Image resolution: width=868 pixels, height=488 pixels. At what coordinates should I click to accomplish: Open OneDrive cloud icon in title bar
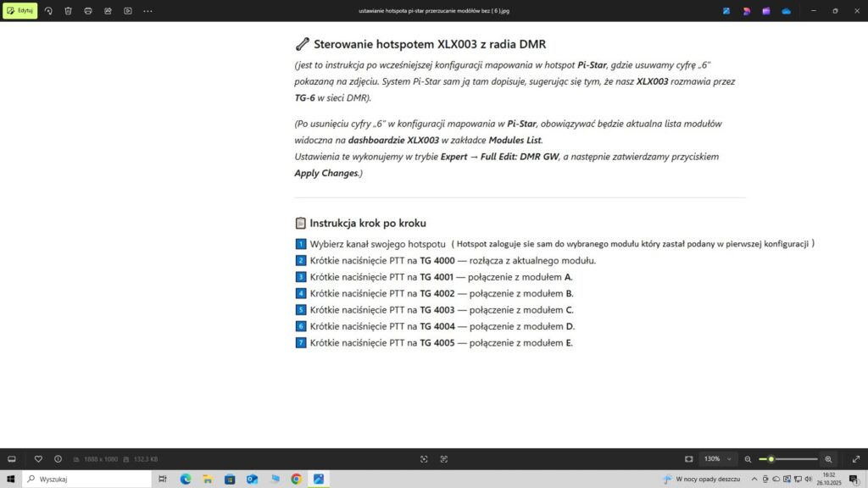coord(787,11)
